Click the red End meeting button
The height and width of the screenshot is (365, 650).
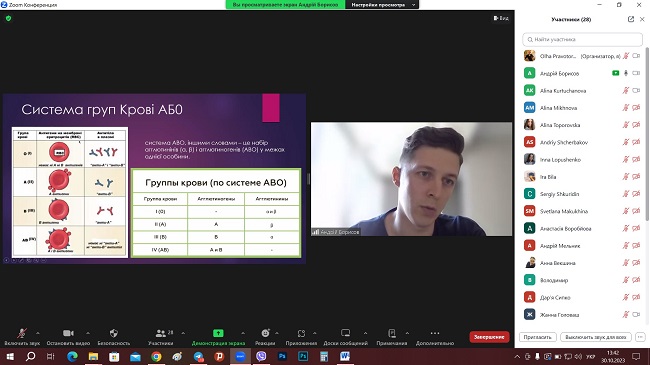(x=489, y=337)
